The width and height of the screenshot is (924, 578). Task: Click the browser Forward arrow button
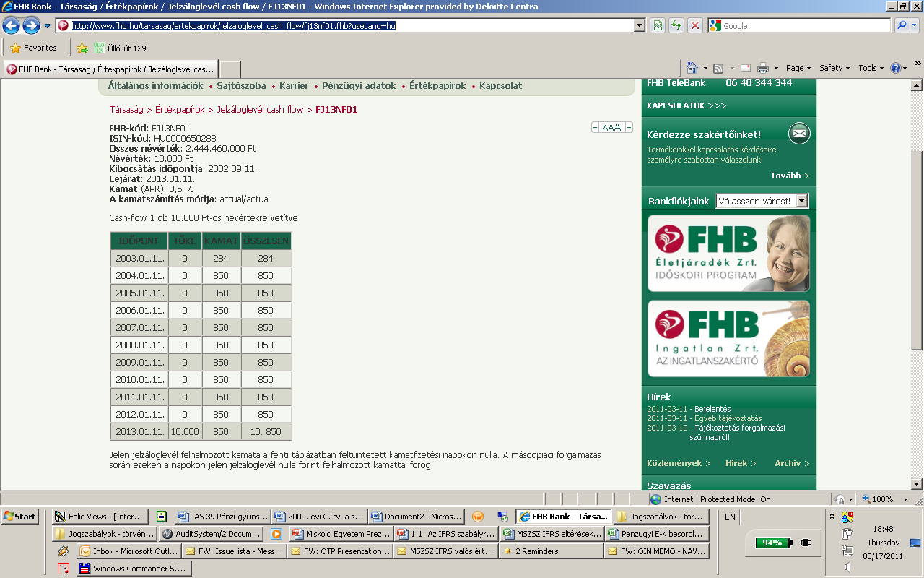(x=31, y=26)
